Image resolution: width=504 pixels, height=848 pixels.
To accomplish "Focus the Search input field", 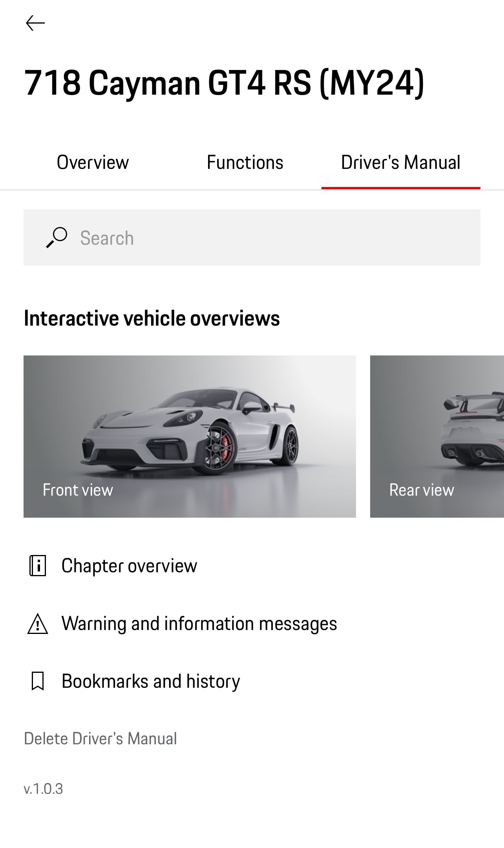I will click(x=275, y=238).
